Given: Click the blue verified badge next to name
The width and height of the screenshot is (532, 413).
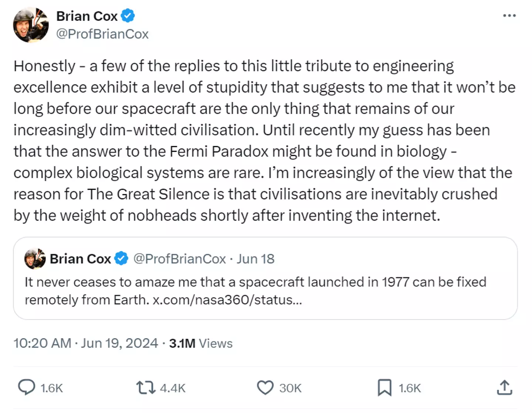Looking at the screenshot, I should 128,16.
